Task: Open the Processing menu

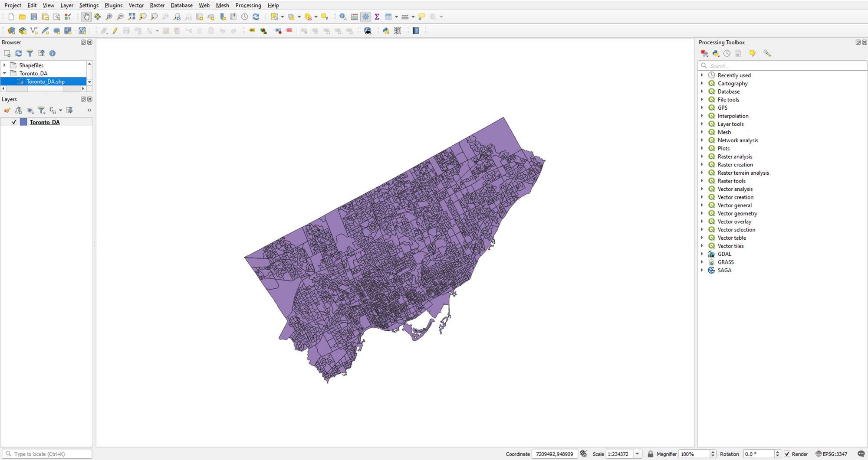Action: [x=248, y=5]
